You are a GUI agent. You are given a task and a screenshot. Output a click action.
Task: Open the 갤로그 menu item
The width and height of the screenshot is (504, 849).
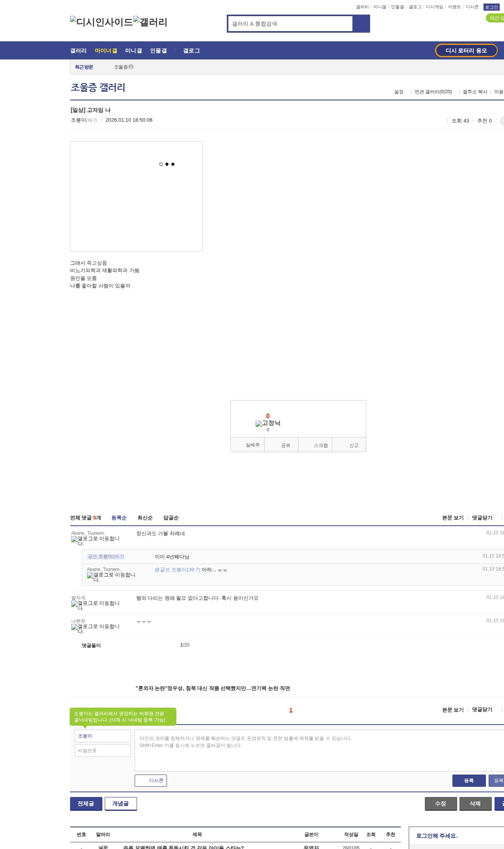point(191,51)
